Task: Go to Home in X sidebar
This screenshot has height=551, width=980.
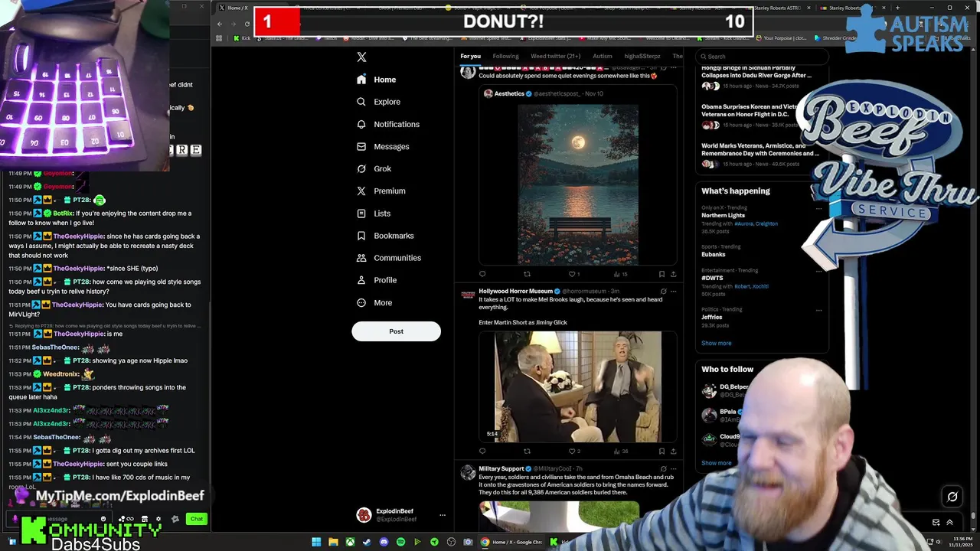Action: [x=377, y=80]
